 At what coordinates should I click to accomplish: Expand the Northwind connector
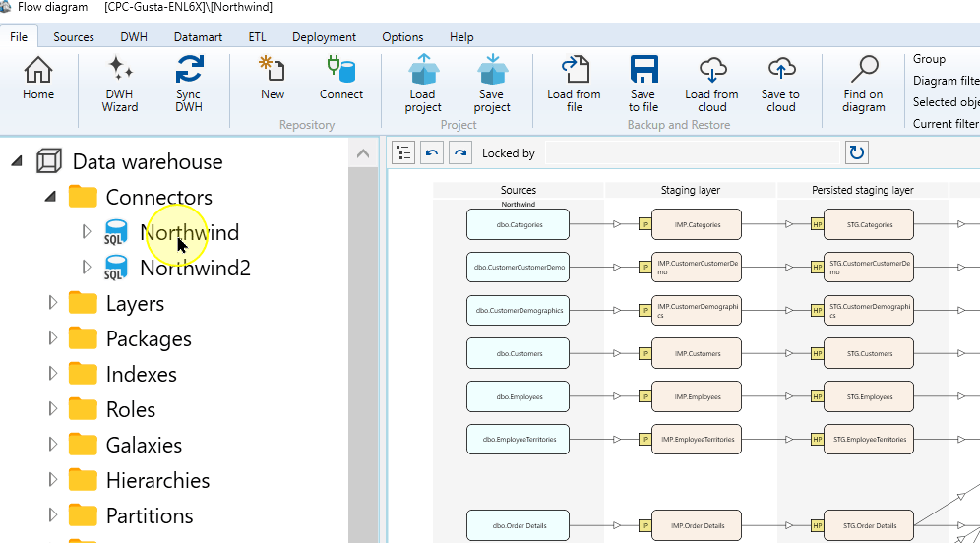[87, 232]
